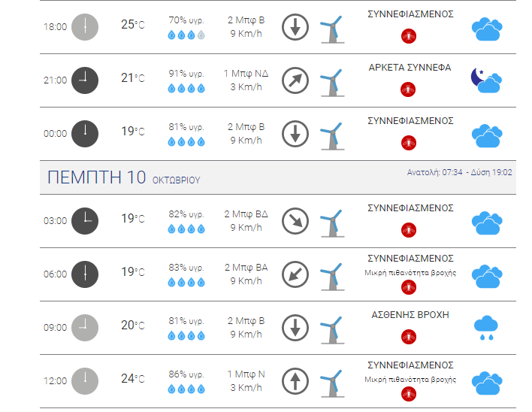Click the ΑΣΘΕΝΗΣ ΒΡΟΧΗ forecast label
532x412 pixels.
coord(410,315)
